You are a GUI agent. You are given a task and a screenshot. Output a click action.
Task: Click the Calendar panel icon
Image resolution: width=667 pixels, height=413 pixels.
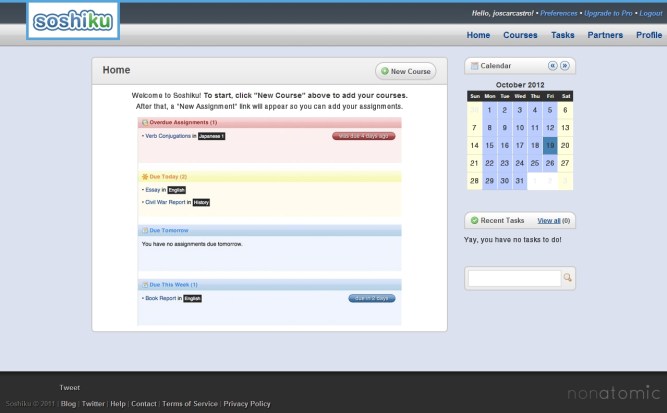473,66
